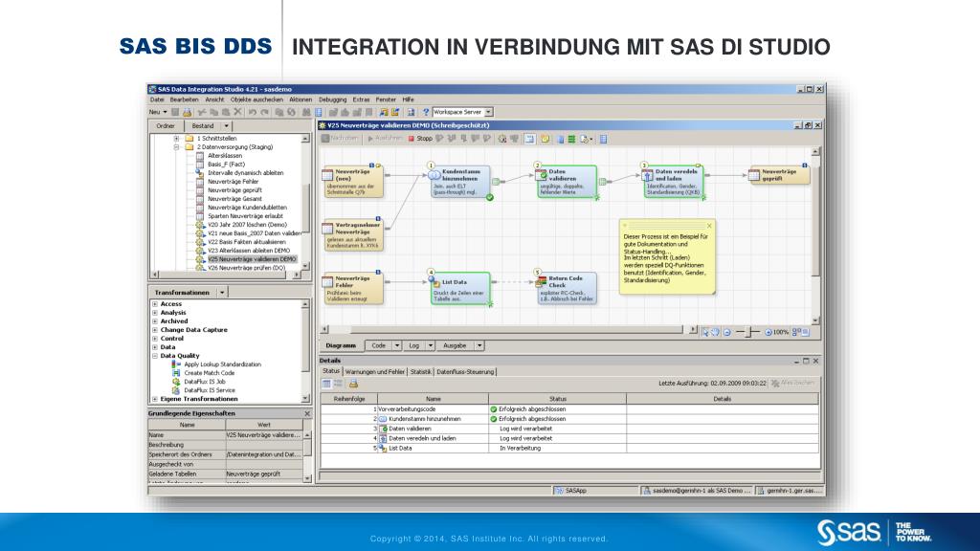This screenshot has width=980, height=551.
Task: Collapse the Data Quality category
Action: click(155, 356)
